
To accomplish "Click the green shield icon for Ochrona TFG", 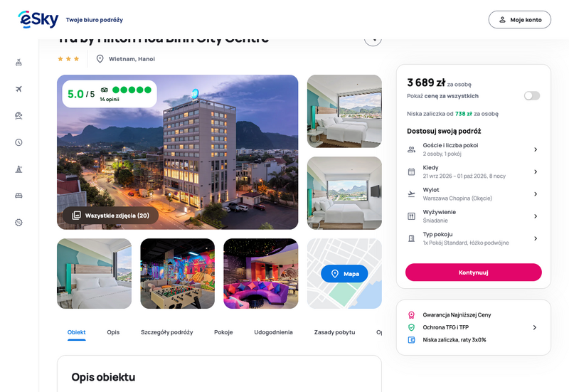I will click(x=411, y=327).
